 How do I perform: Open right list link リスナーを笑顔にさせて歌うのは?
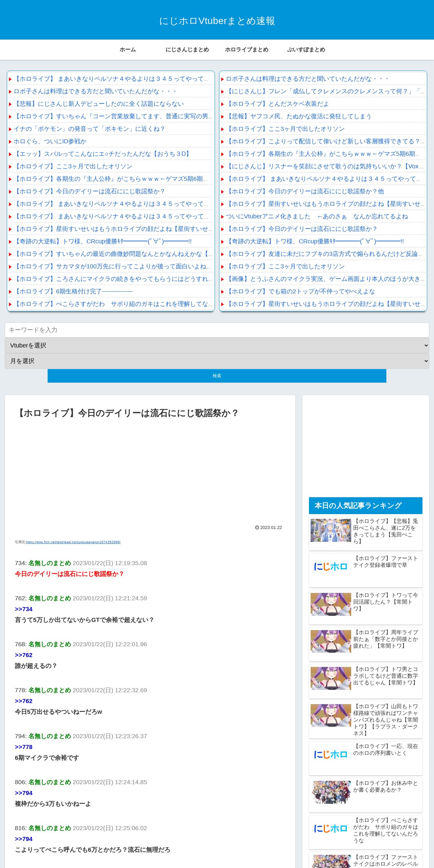click(x=325, y=166)
